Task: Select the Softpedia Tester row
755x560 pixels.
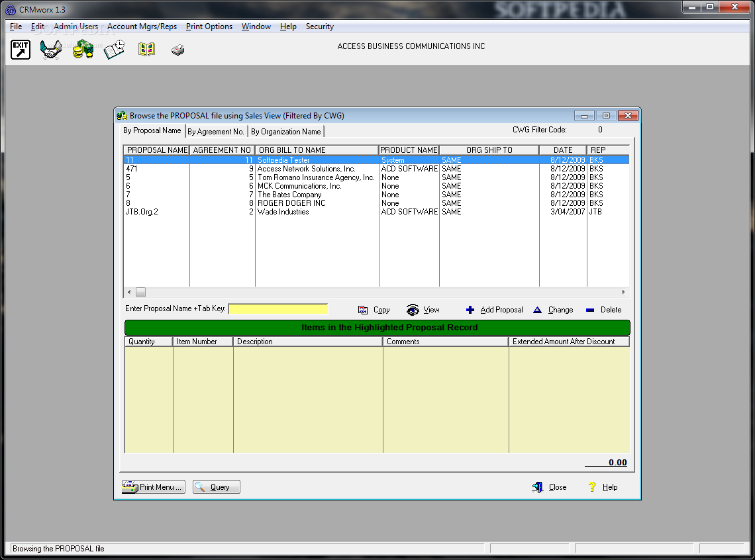Action: coord(377,160)
